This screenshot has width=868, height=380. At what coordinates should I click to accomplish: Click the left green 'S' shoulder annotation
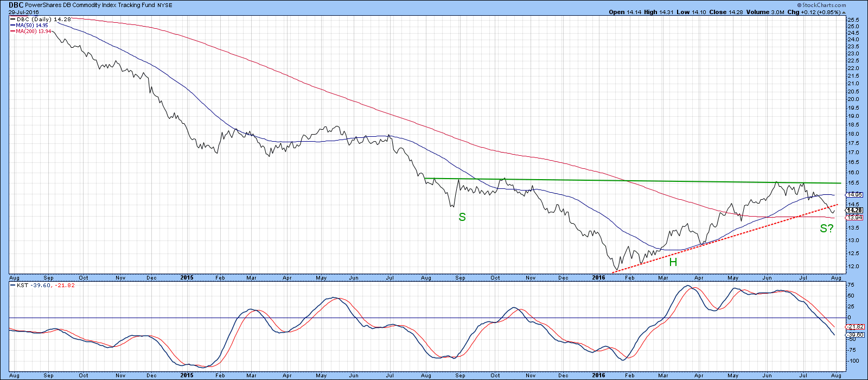pyautogui.click(x=462, y=217)
